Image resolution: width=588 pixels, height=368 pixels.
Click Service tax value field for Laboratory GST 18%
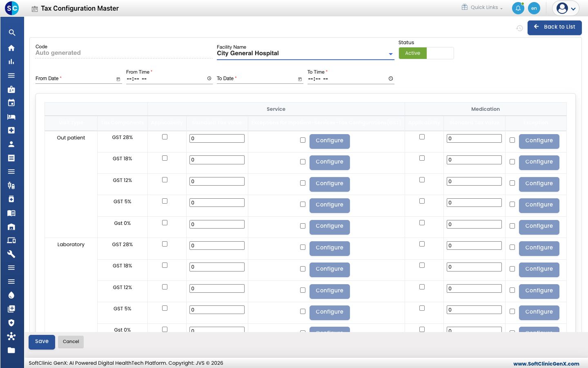coord(217,267)
